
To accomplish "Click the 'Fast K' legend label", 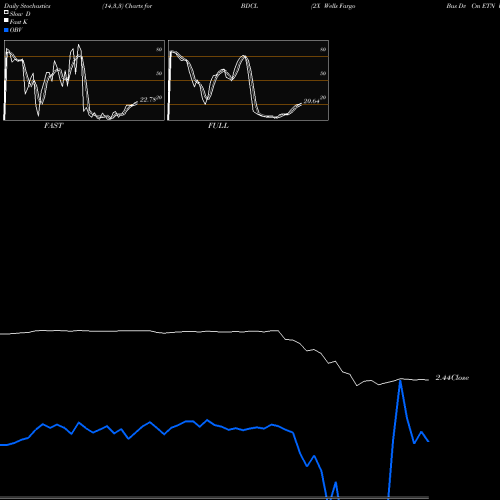I will pos(19,22).
